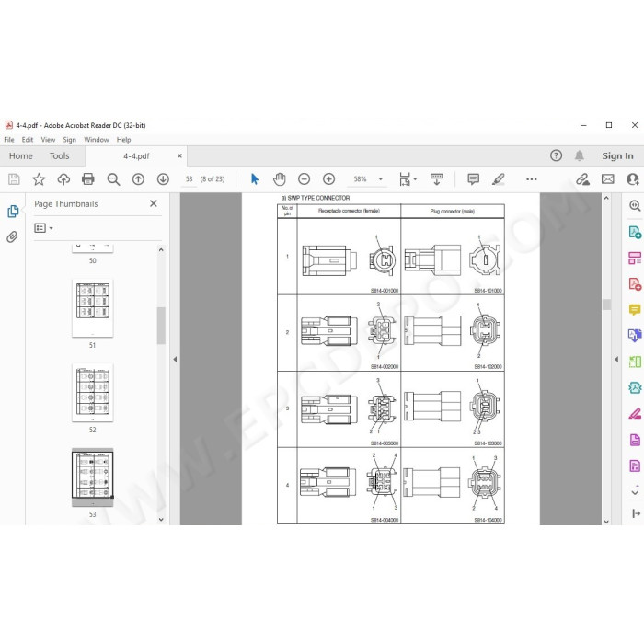Switch to Tools tab
Screen dimensions: 644x644
(60, 156)
